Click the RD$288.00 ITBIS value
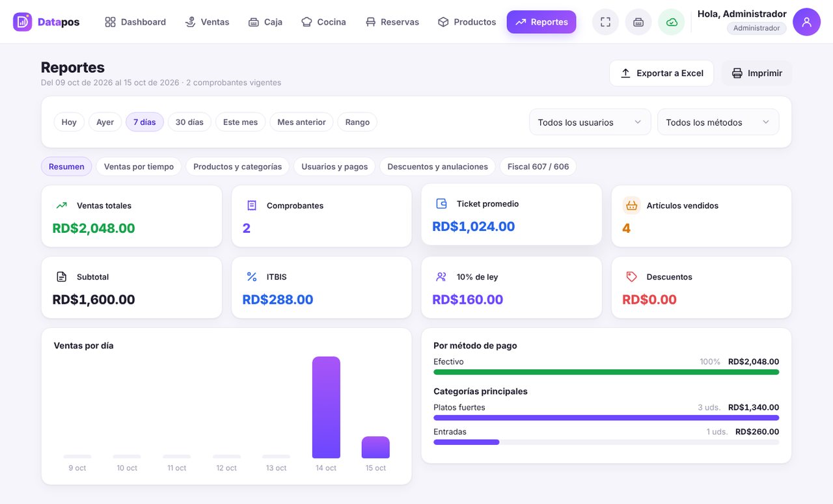This screenshot has height=504, width=833. pos(278,300)
